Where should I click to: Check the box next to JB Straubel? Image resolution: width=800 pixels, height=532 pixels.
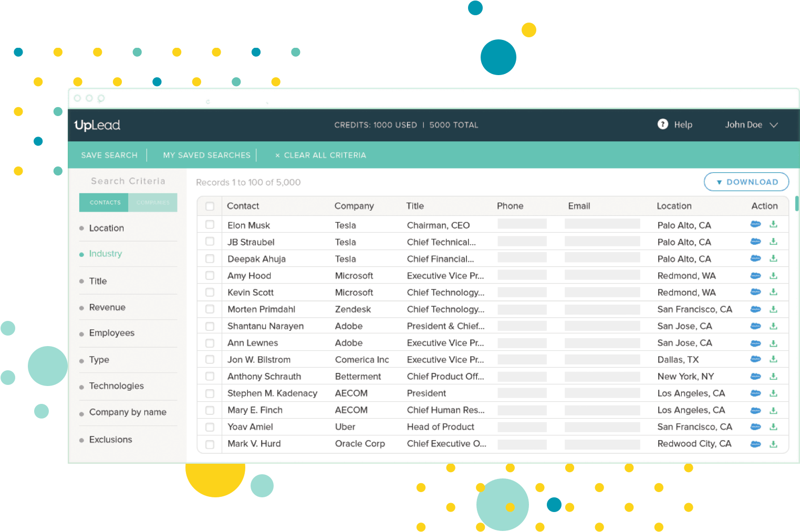[210, 242]
